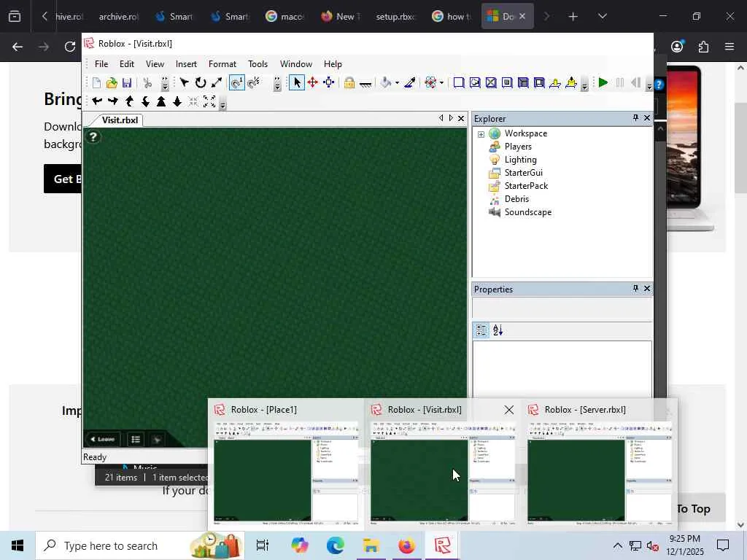The height and width of the screenshot is (560, 747).
Task: Switch to the Roblox Server.rbxl thumbnail
Action: pyautogui.click(x=600, y=464)
